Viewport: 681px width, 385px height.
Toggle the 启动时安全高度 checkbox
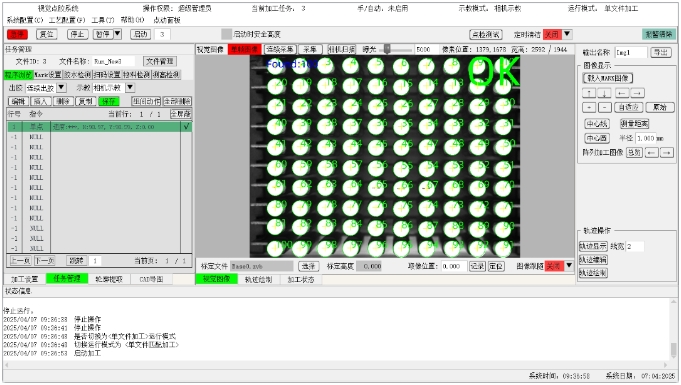coord(226,34)
